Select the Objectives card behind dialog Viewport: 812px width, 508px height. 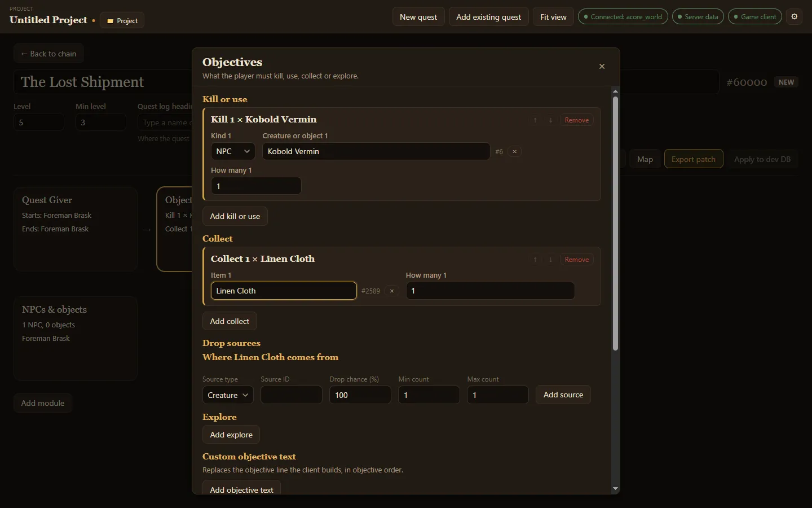175,229
